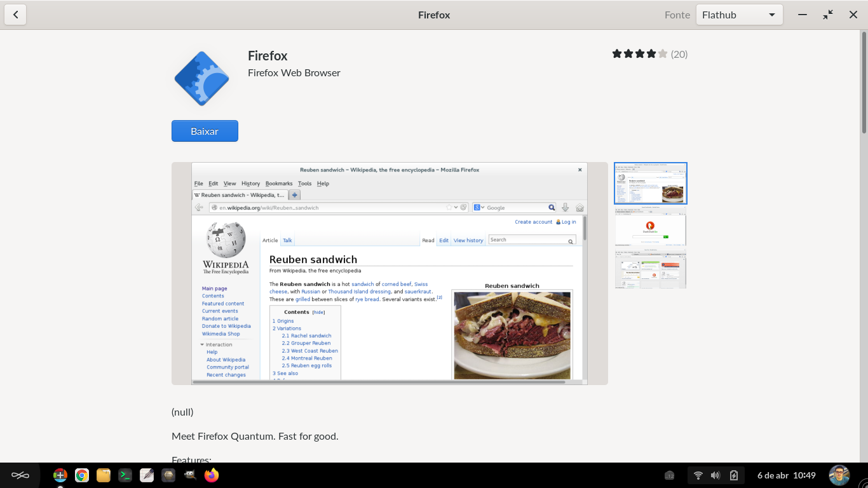Click the star rating for Firefox
This screenshot has width=868, height=488.
click(x=640, y=54)
